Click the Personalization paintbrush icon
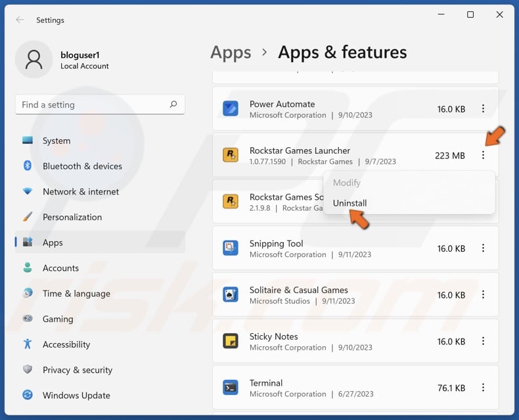Viewport: 519px width, 420px height. (x=28, y=217)
